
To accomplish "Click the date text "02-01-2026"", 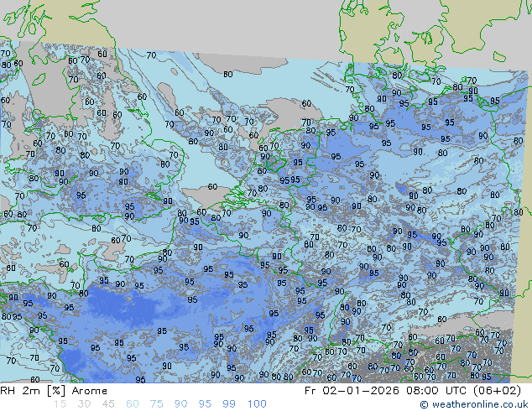I will 361,391.
